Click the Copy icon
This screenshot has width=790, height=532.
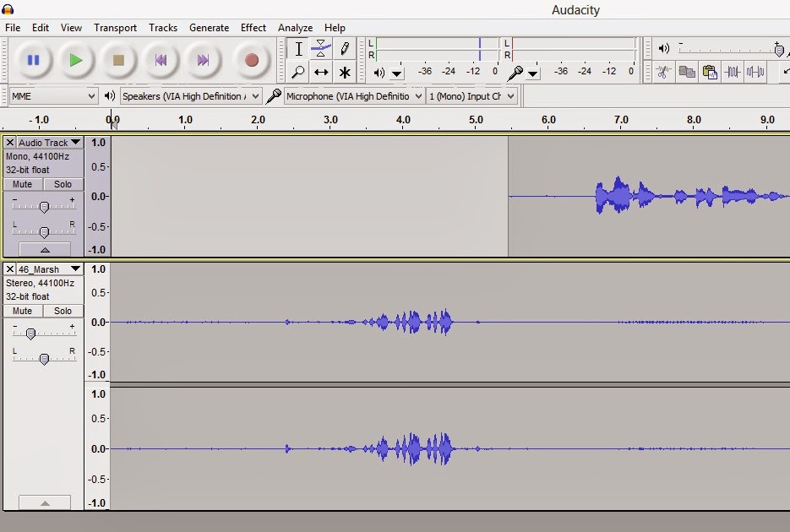click(687, 72)
